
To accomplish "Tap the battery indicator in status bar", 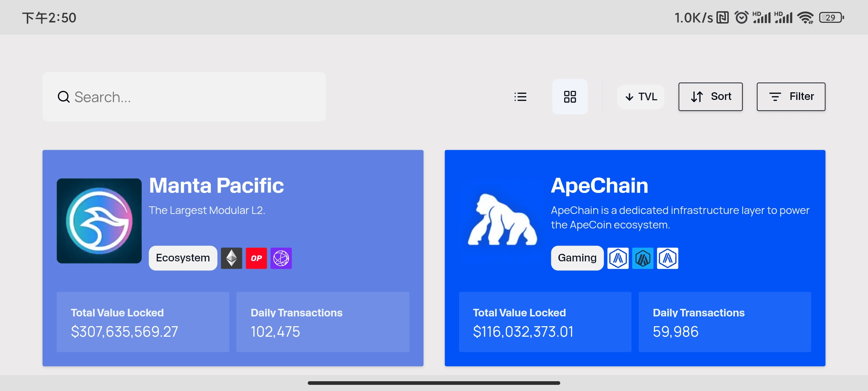I will (x=831, y=17).
